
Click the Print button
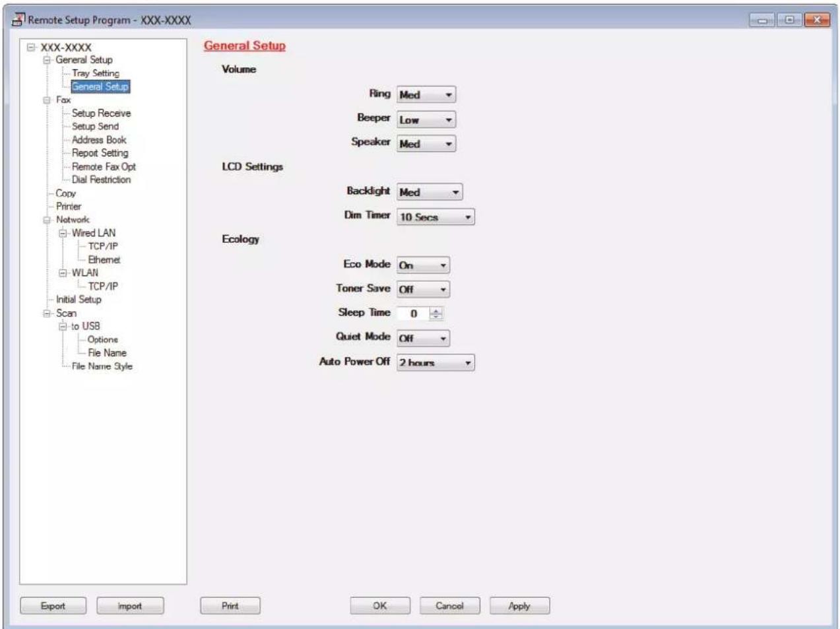(x=230, y=605)
